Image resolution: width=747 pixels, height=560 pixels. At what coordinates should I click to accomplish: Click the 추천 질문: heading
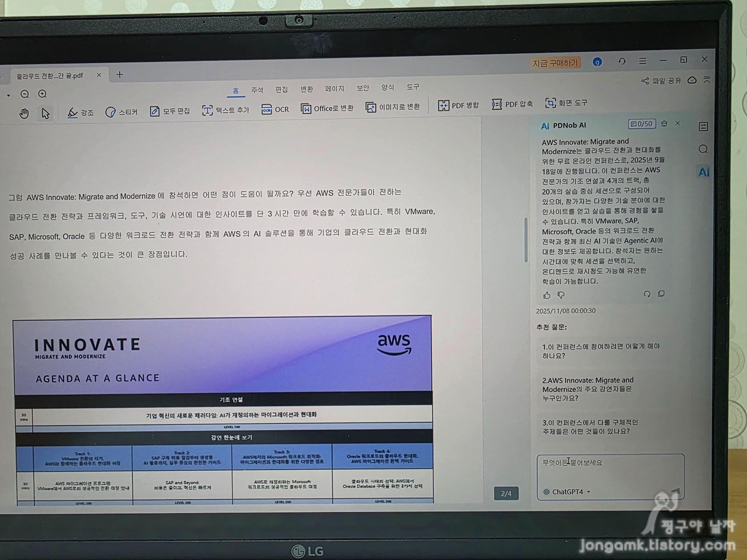(552, 327)
